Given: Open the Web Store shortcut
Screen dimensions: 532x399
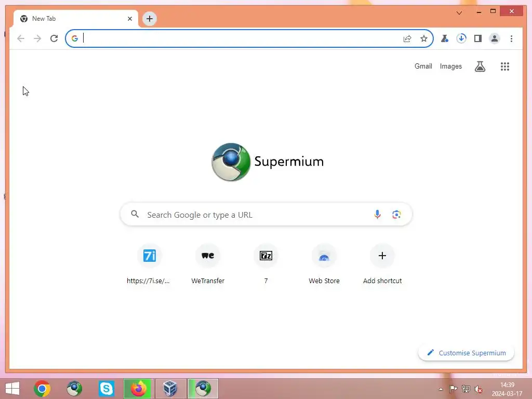Looking at the screenshot, I should tap(324, 264).
